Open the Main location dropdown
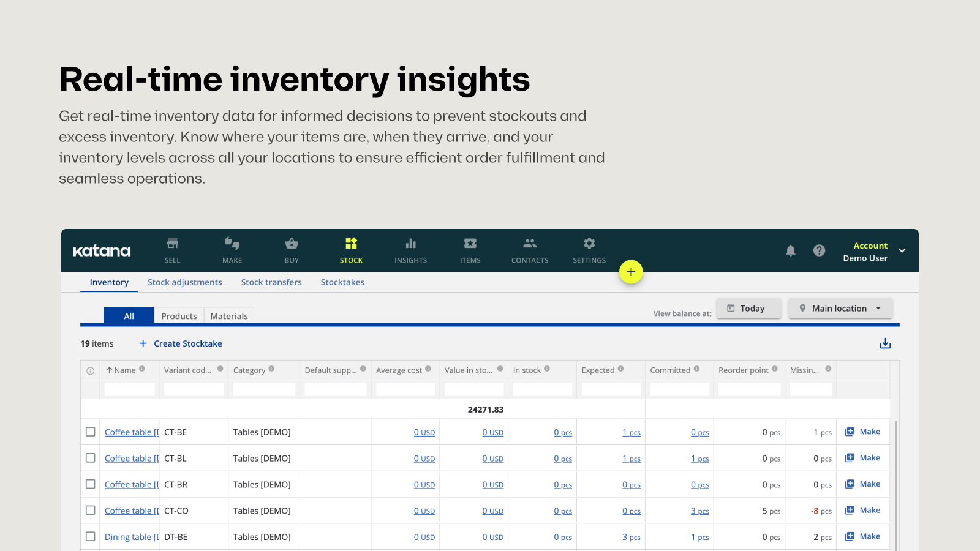The image size is (980, 551). click(840, 308)
